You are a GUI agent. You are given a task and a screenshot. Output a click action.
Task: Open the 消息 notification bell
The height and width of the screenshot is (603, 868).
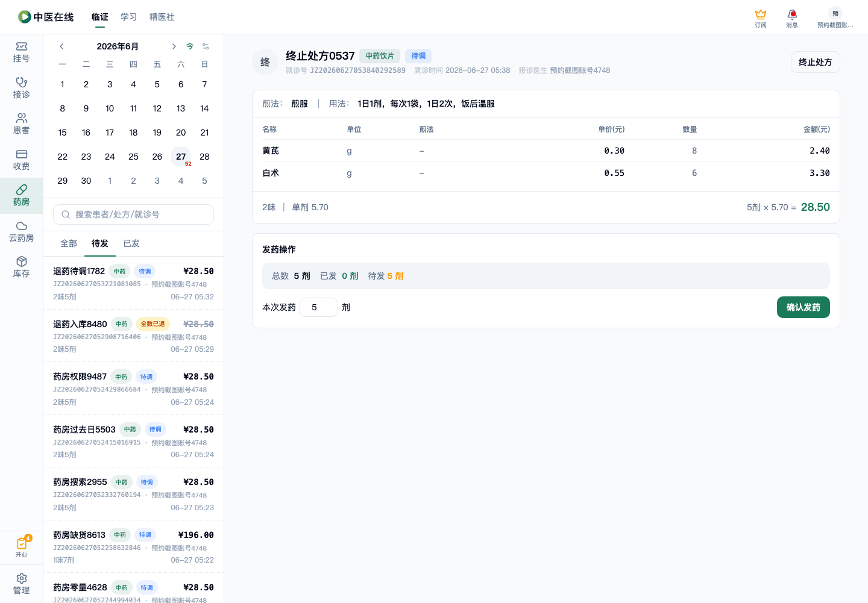coord(792,18)
